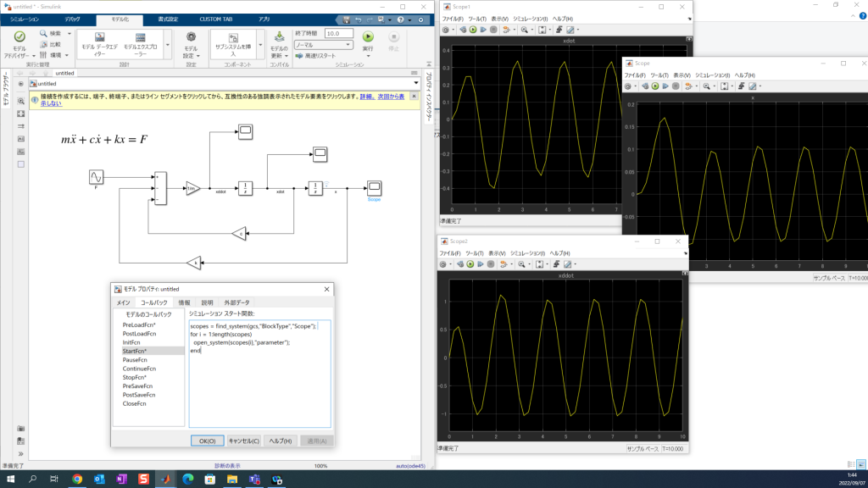Click the Model Advisor checkmark icon

pos(19,37)
